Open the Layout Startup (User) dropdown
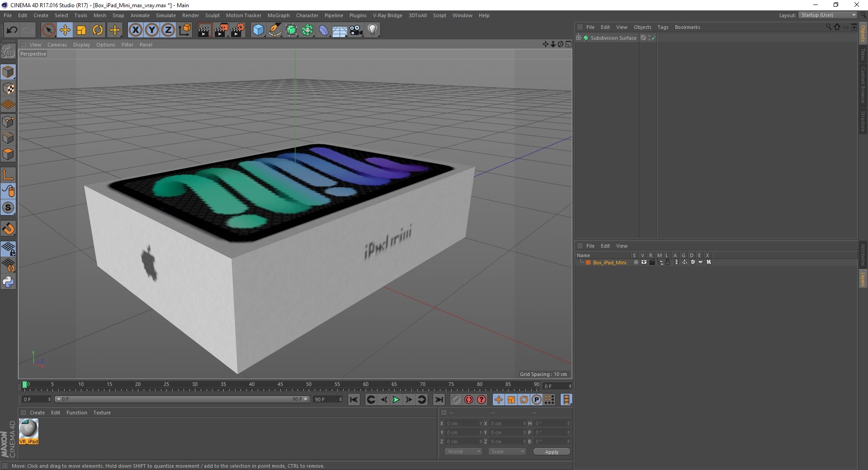 point(828,15)
